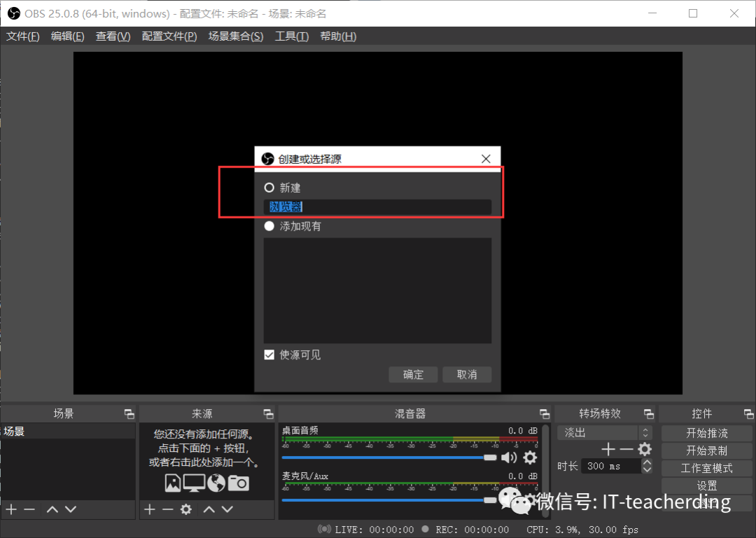
Task: Cancel with the 取消 button
Action: 467,375
